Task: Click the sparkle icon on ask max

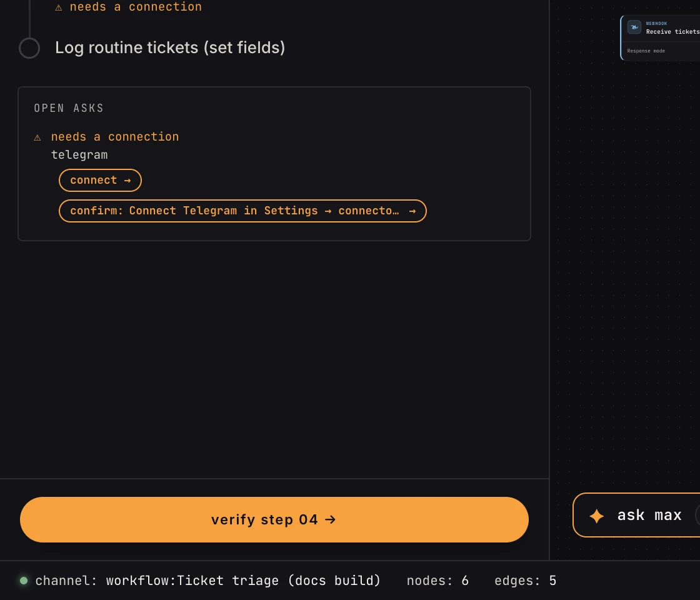Action: coord(596,516)
